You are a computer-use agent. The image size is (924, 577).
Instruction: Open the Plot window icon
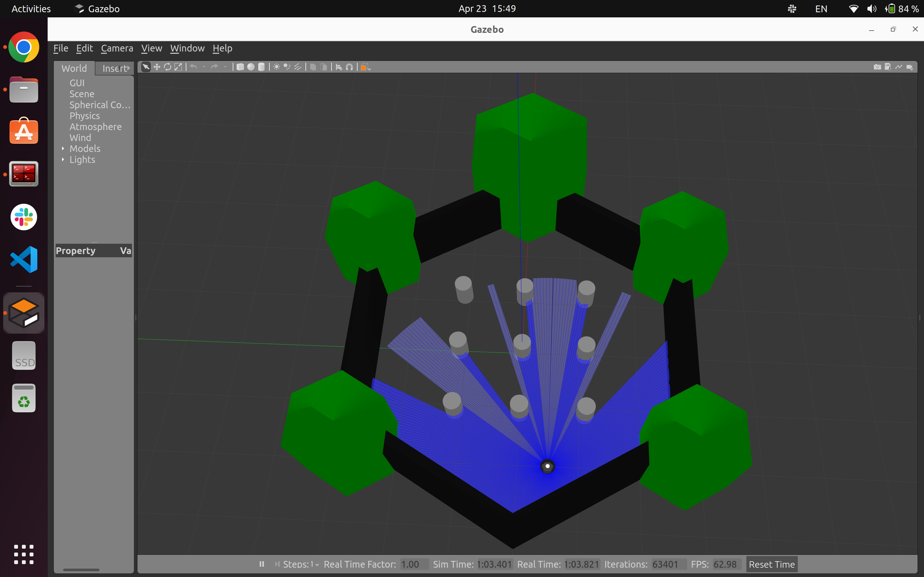pyautogui.click(x=899, y=67)
